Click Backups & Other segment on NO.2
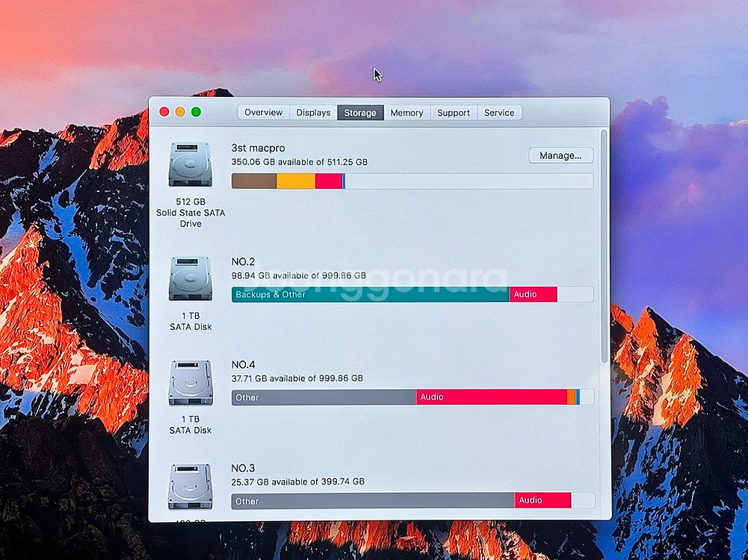748x560 pixels. tap(370, 294)
